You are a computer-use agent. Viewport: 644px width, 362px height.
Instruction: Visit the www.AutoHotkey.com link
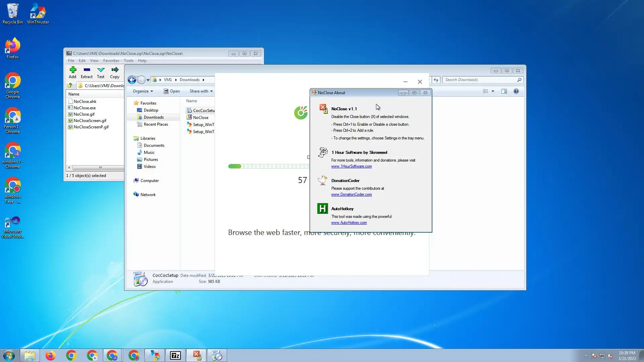click(x=349, y=223)
